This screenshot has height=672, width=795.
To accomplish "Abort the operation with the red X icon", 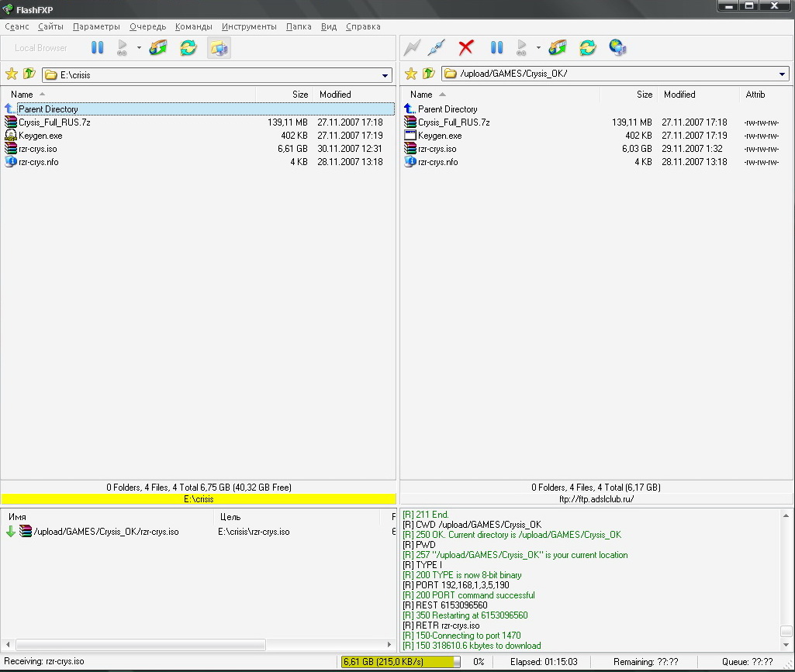I will click(466, 47).
